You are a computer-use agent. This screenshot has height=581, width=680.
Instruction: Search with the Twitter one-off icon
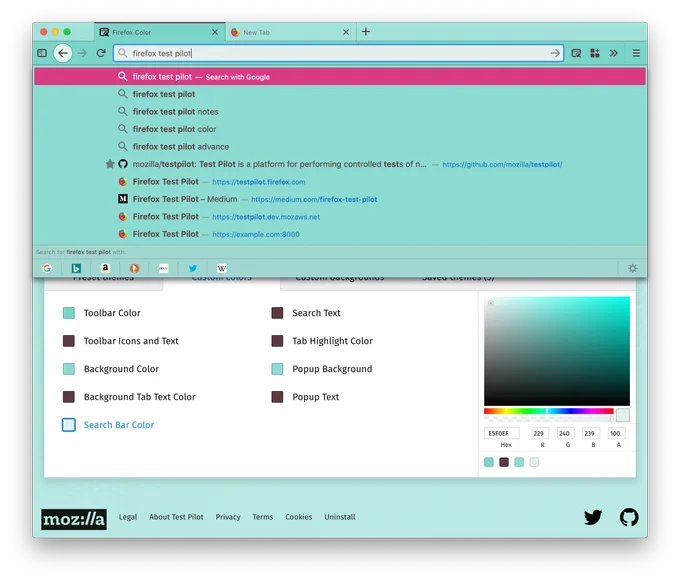point(193,268)
